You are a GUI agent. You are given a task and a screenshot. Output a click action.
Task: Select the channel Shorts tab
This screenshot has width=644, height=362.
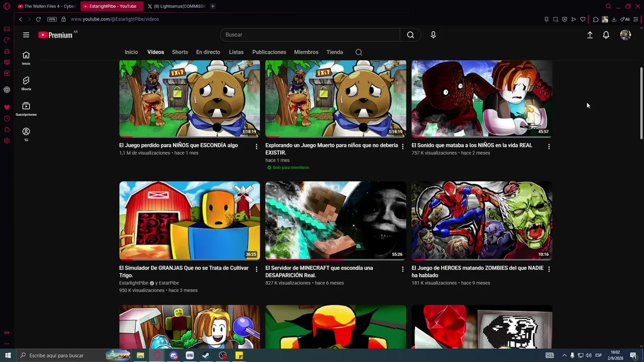coord(180,52)
